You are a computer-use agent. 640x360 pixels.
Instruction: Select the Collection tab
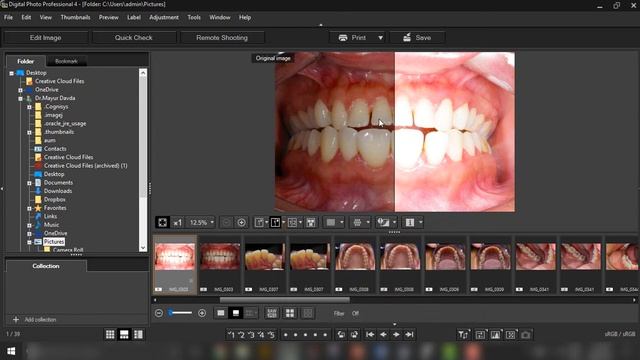click(46, 266)
